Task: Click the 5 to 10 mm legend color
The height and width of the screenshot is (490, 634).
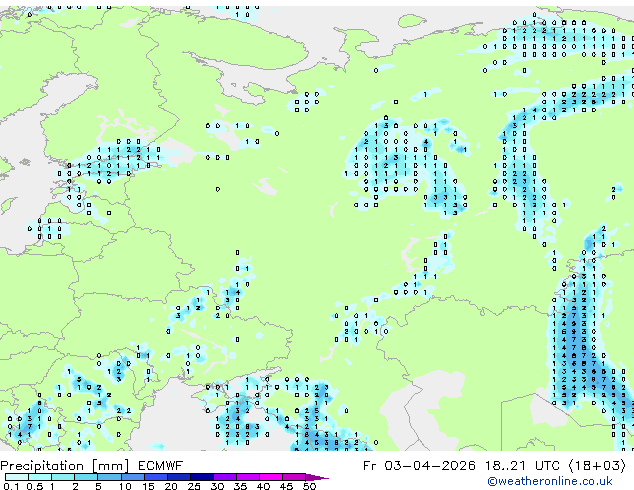Action: tap(109, 477)
